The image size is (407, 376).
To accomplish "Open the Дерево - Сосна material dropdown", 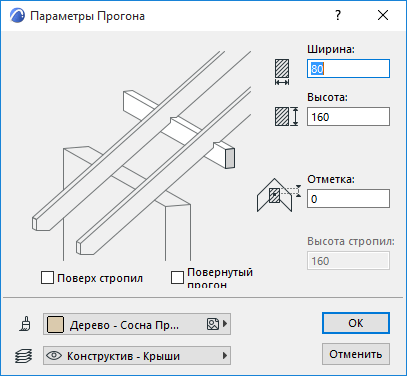I will point(137,324).
